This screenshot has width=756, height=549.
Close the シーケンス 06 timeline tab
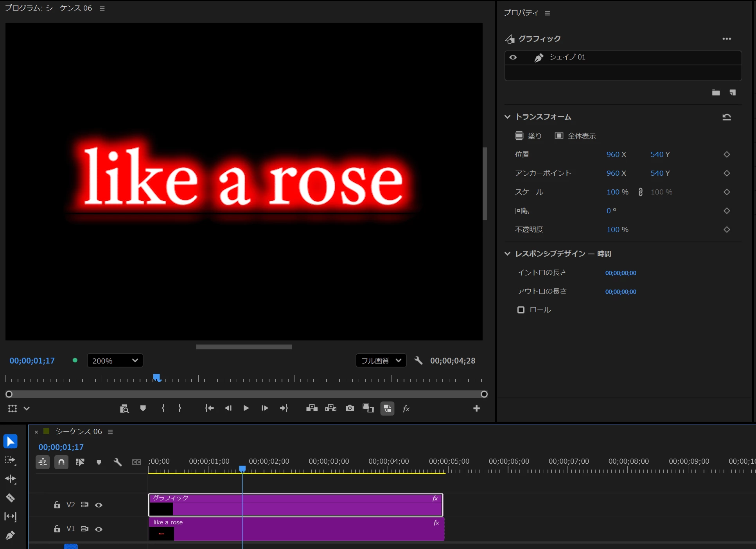click(36, 432)
